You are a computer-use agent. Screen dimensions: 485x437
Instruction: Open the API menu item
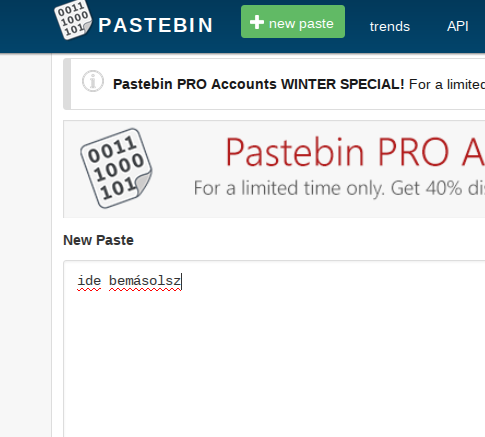(x=458, y=26)
